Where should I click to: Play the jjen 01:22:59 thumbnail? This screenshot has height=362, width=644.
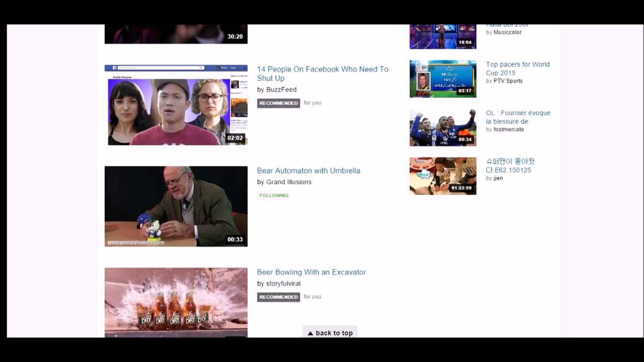click(443, 176)
